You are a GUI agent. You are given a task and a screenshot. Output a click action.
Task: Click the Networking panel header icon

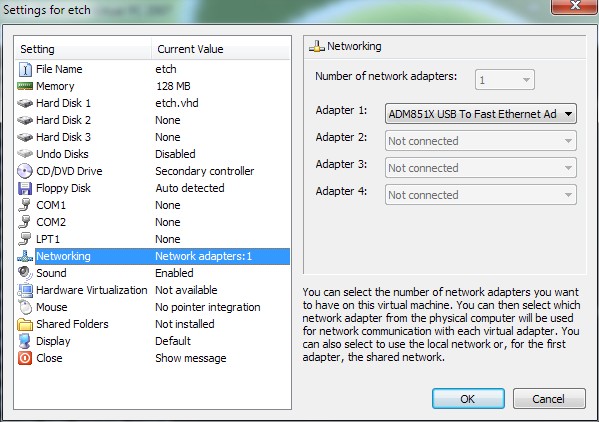(317, 47)
